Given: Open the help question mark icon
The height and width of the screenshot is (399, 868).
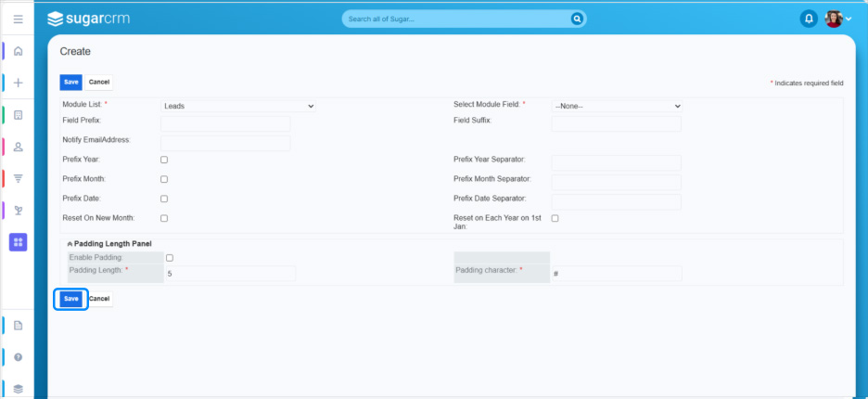Looking at the screenshot, I should 18,356.
